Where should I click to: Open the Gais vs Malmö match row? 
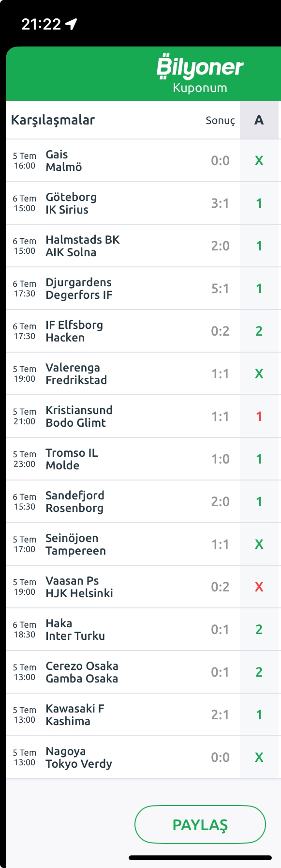click(143, 161)
